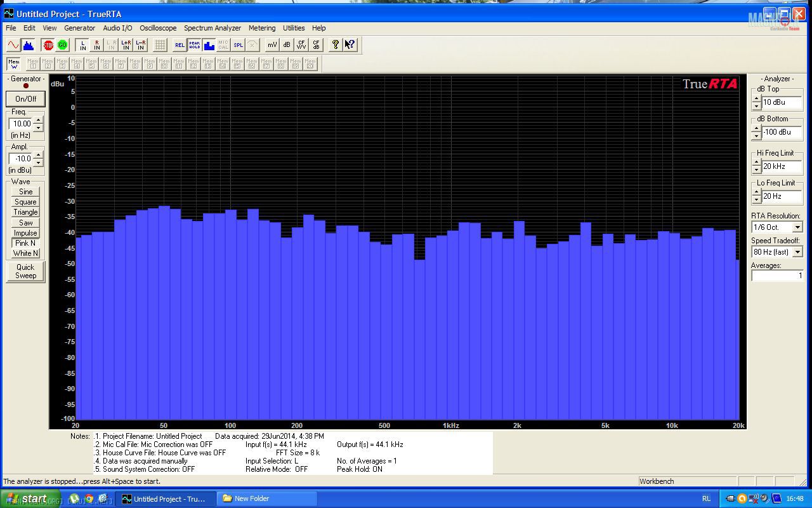Viewport: 812px width, 508px height.
Task: Open the Windows start button
Action: pyautogui.click(x=30, y=498)
